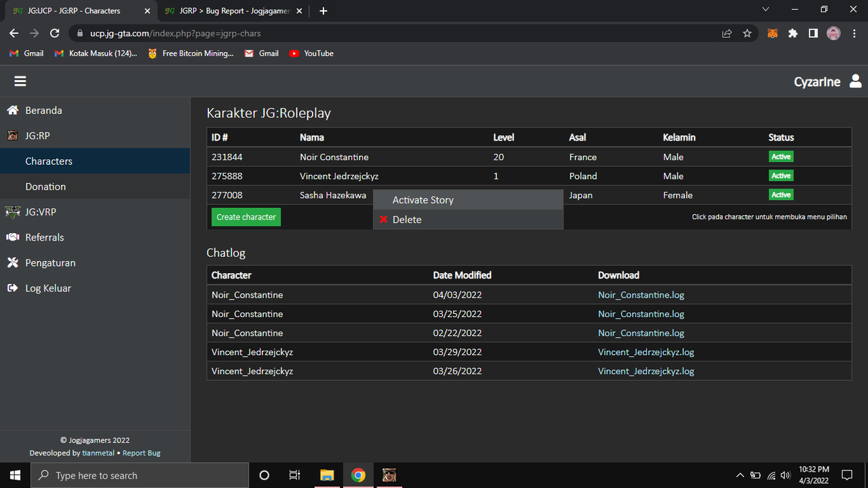The height and width of the screenshot is (488, 868).
Task: Open Cortana circle on taskbar
Action: click(x=264, y=475)
